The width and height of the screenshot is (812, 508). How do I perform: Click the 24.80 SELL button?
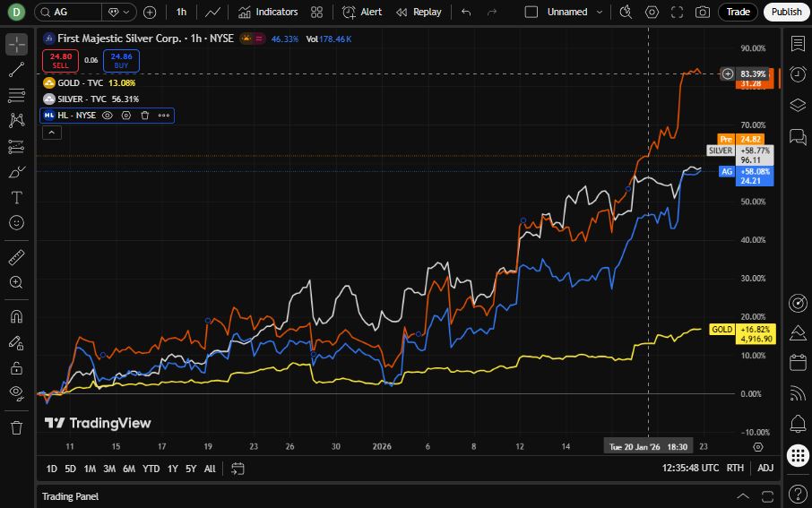(60, 61)
